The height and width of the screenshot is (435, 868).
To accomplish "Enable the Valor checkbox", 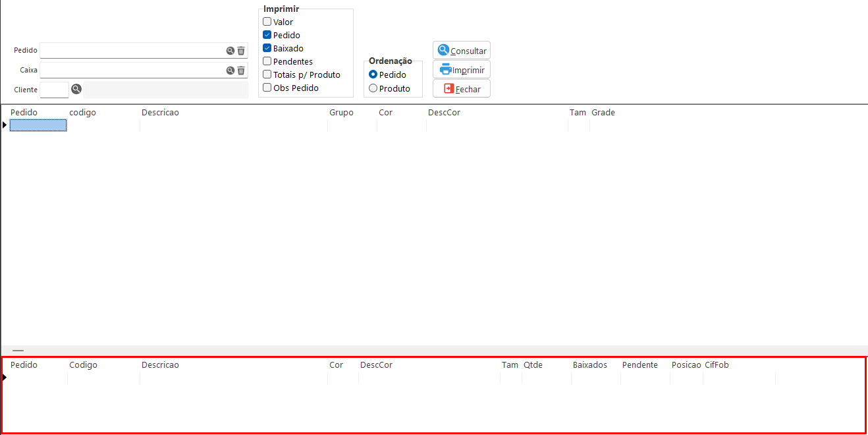I will [267, 22].
